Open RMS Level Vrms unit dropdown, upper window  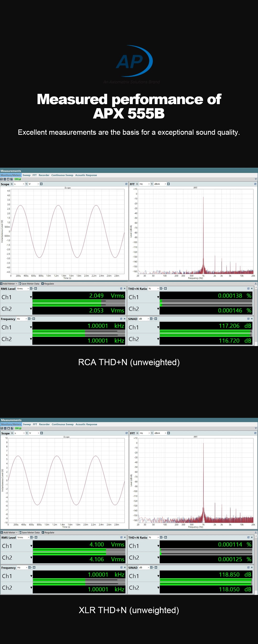click(x=22, y=289)
